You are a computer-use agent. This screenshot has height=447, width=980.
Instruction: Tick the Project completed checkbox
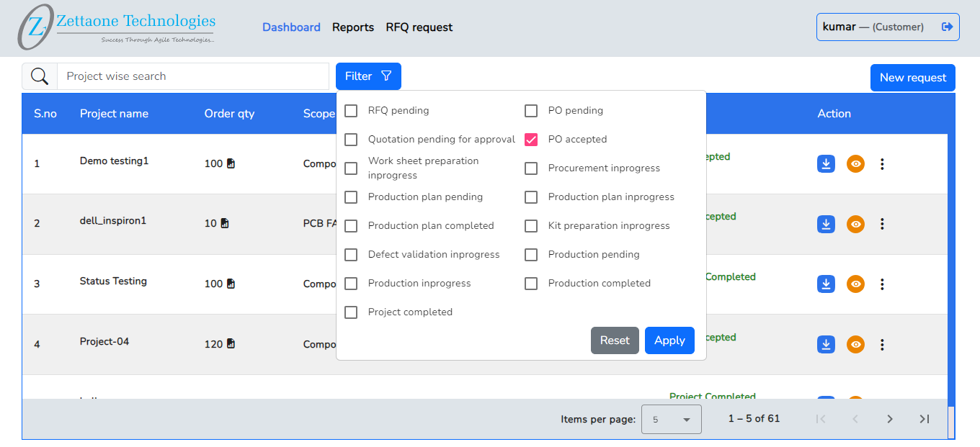click(351, 312)
